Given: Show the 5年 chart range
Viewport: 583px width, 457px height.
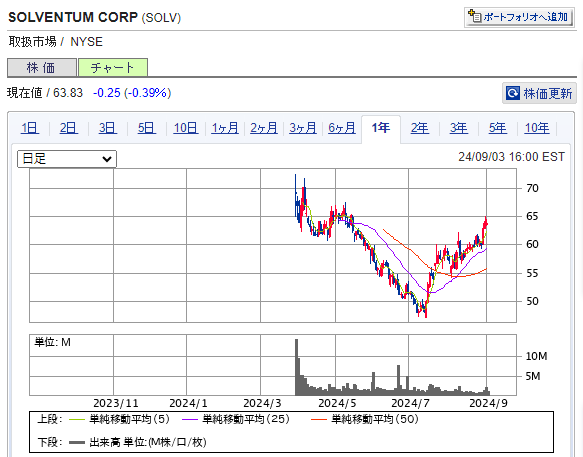Looking at the screenshot, I should [x=497, y=128].
